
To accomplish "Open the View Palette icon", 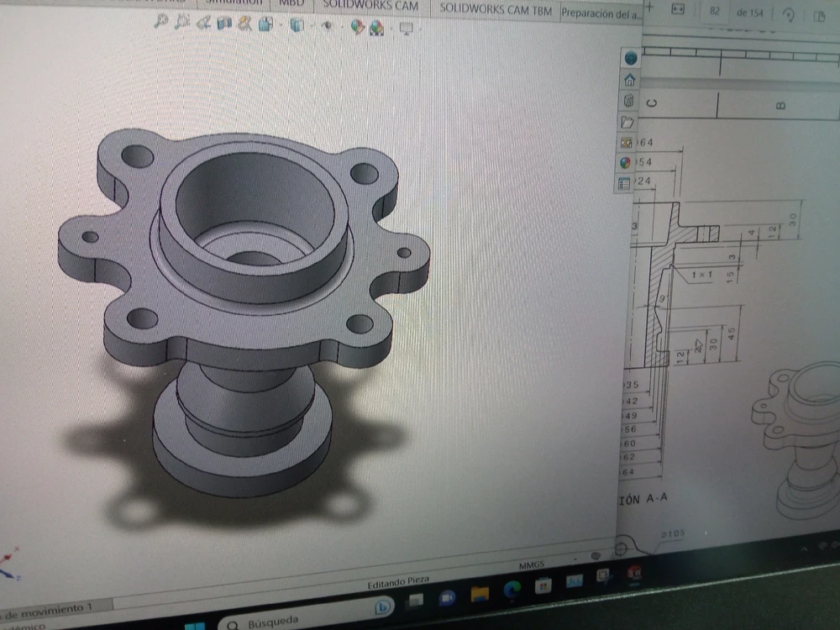I will (x=626, y=142).
